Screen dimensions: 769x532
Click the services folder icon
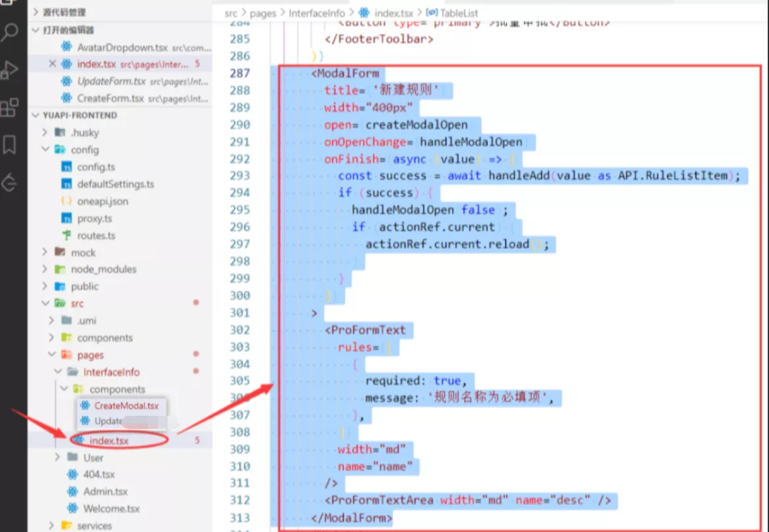point(66,525)
